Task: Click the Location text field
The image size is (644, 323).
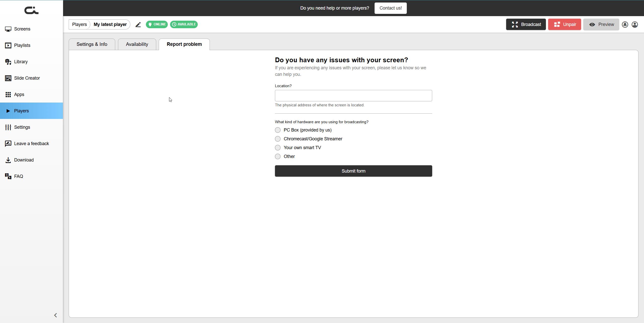Action: coord(353,96)
